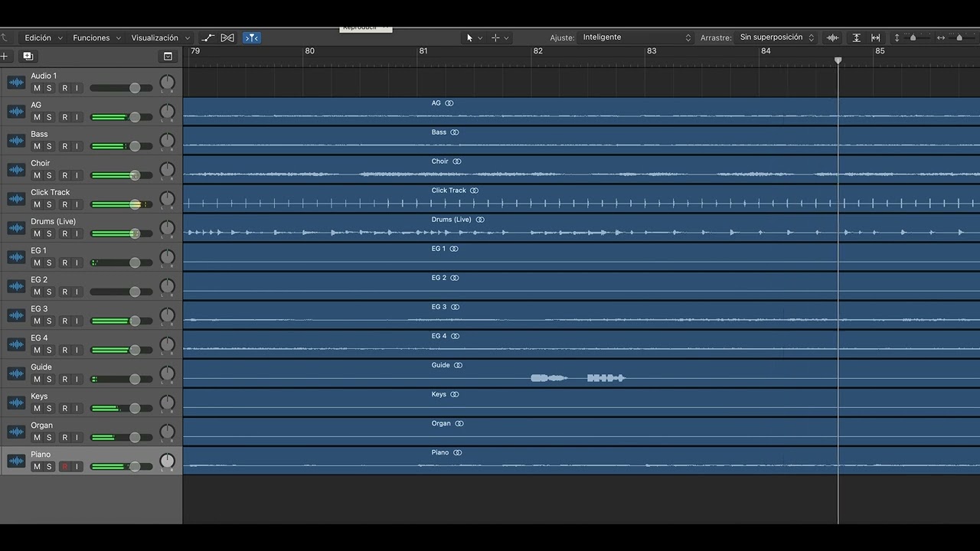Click the pan knob on EG 2 track
The width and height of the screenshot is (980, 551).
167,287
